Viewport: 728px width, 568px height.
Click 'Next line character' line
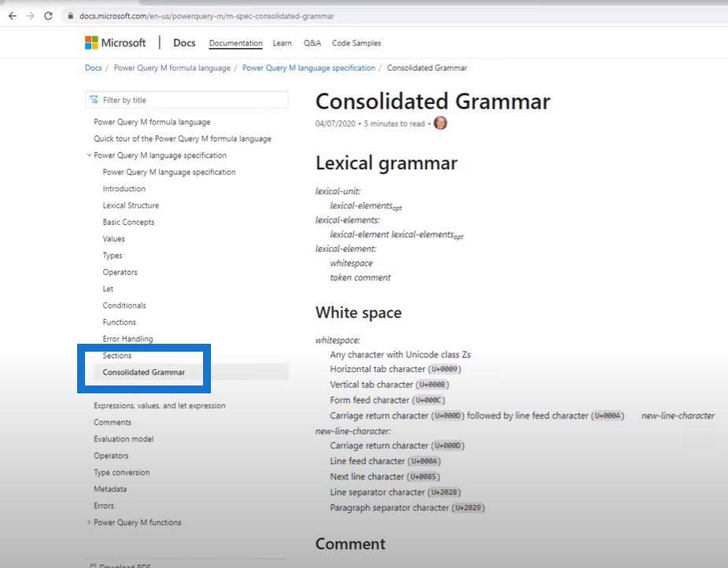[385, 477]
